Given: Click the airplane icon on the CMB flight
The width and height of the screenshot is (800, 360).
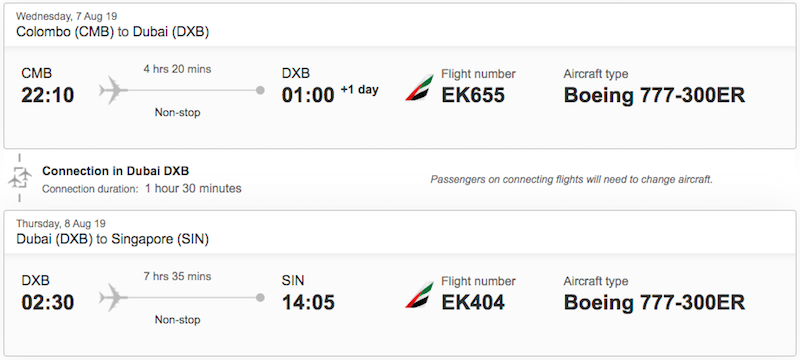Looking at the screenshot, I should pyautogui.click(x=113, y=91).
